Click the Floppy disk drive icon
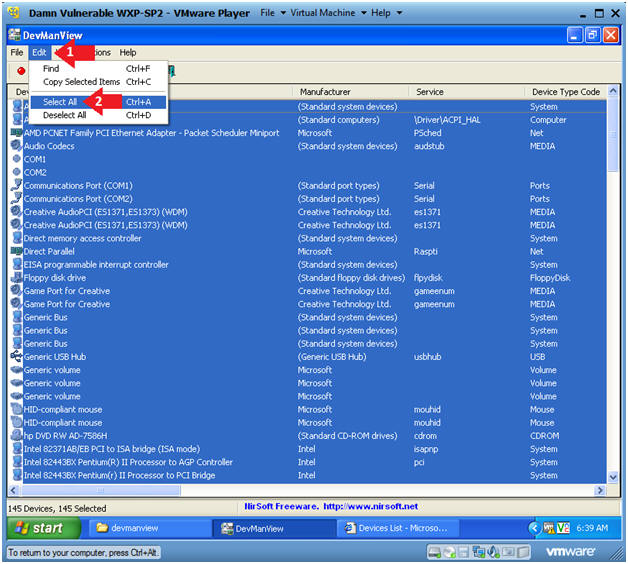Screen dimensions: 628x564 [16, 277]
